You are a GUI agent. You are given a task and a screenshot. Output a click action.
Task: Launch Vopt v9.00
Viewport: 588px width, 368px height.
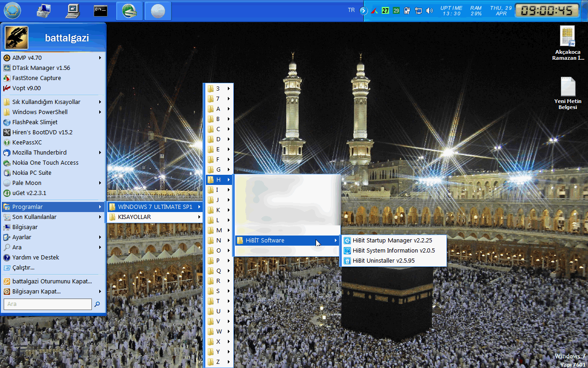pyautogui.click(x=53, y=88)
